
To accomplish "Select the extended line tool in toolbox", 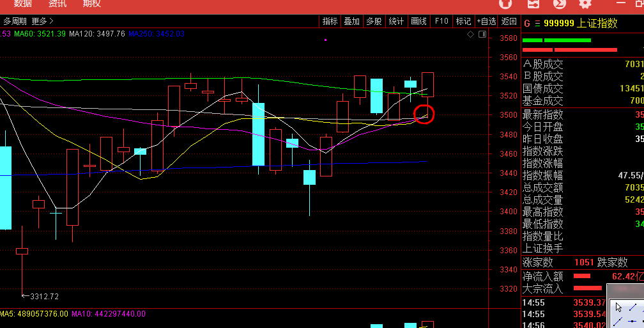I will tap(618, 322).
